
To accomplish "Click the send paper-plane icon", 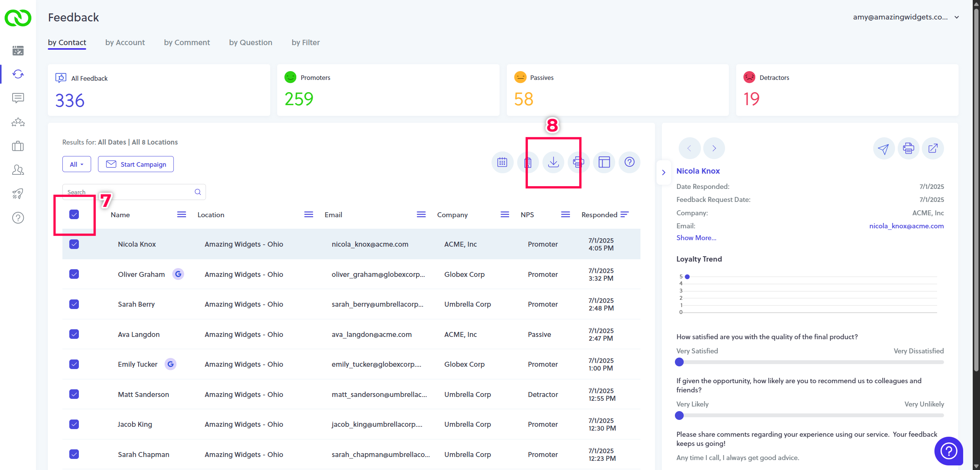I will click(x=884, y=148).
